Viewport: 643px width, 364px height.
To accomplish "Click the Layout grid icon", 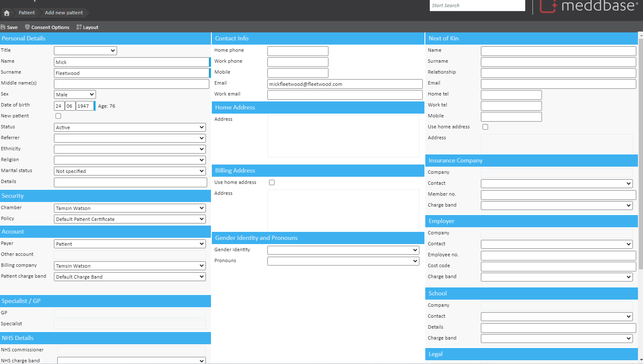I will (79, 27).
